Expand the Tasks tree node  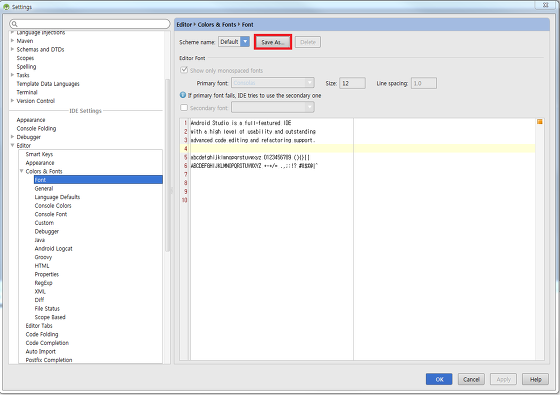point(12,75)
